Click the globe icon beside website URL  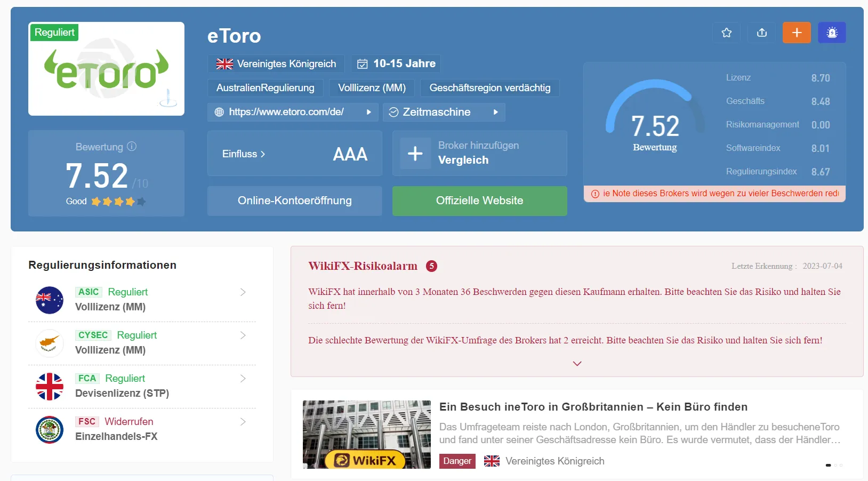[x=219, y=112]
